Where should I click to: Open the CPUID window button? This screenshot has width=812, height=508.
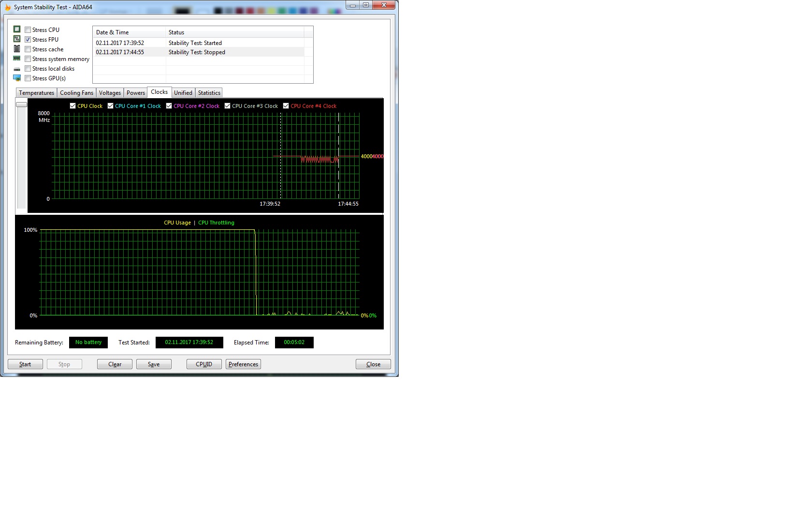204,364
